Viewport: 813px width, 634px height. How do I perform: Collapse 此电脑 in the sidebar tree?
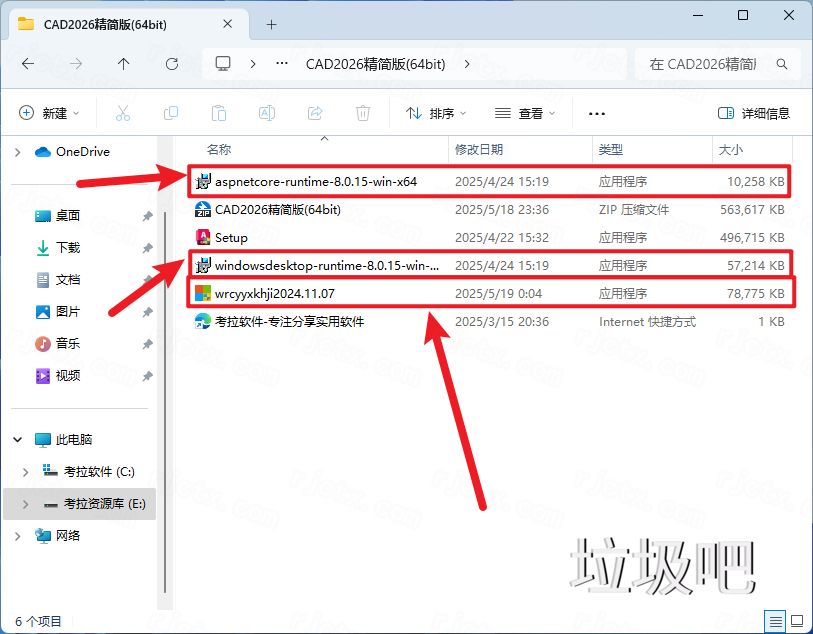click(16, 438)
